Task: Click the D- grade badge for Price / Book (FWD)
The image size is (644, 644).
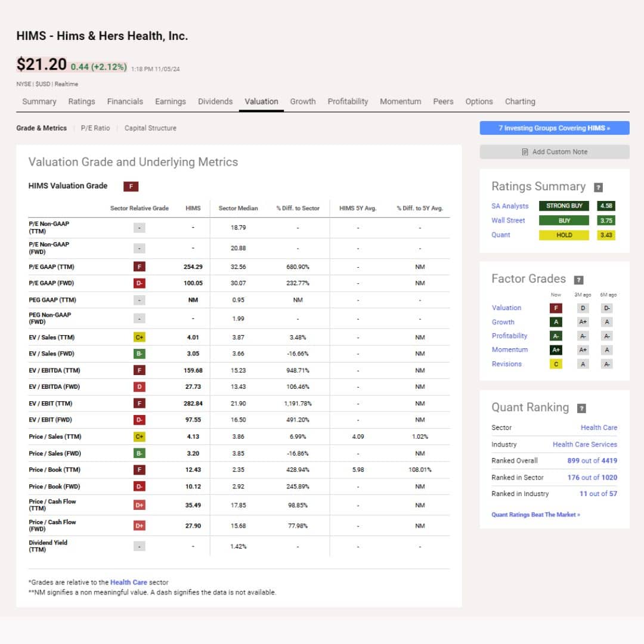Action: tap(139, 487)
